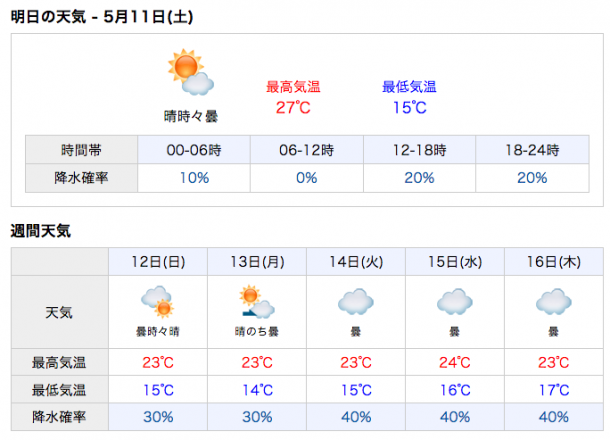
Task: Click the 0% precipitation value
Action: (x=307, y=178)
